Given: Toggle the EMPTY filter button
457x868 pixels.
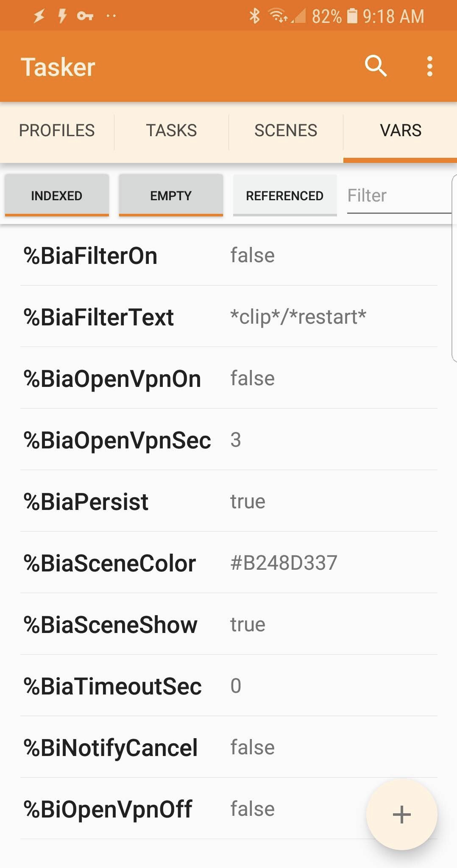Looking at the screenshot, I should 171,196.
